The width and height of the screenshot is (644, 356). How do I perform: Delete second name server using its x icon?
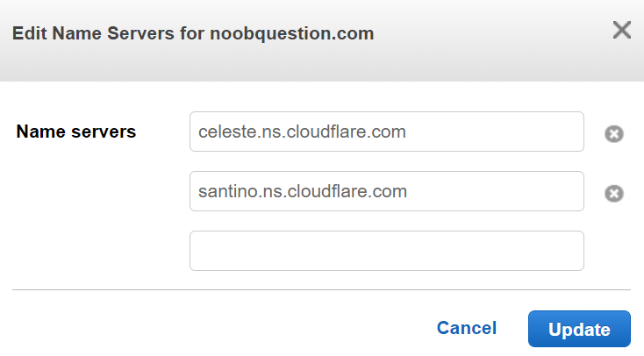[614, 194]
